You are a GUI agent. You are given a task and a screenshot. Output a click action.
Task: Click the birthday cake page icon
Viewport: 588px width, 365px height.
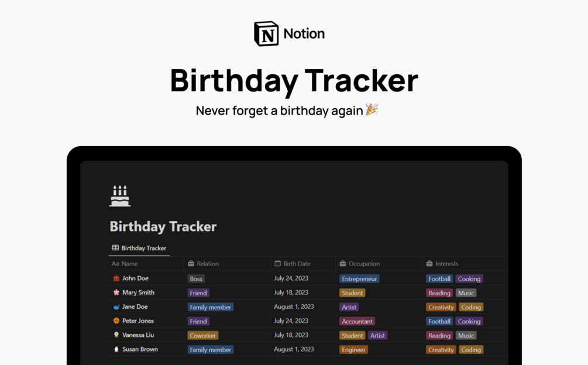tap(120, 195)
